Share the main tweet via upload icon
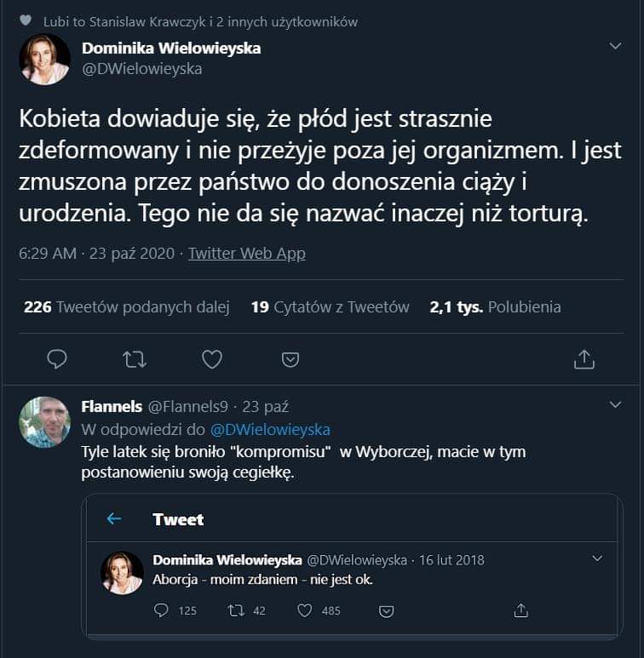 [584, 359]
